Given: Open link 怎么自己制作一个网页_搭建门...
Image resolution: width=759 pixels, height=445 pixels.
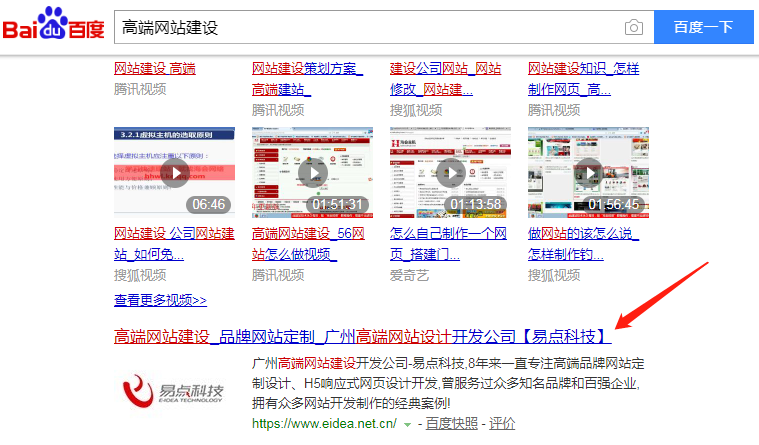Looking at the screenshot, I should tap(448, 244).
